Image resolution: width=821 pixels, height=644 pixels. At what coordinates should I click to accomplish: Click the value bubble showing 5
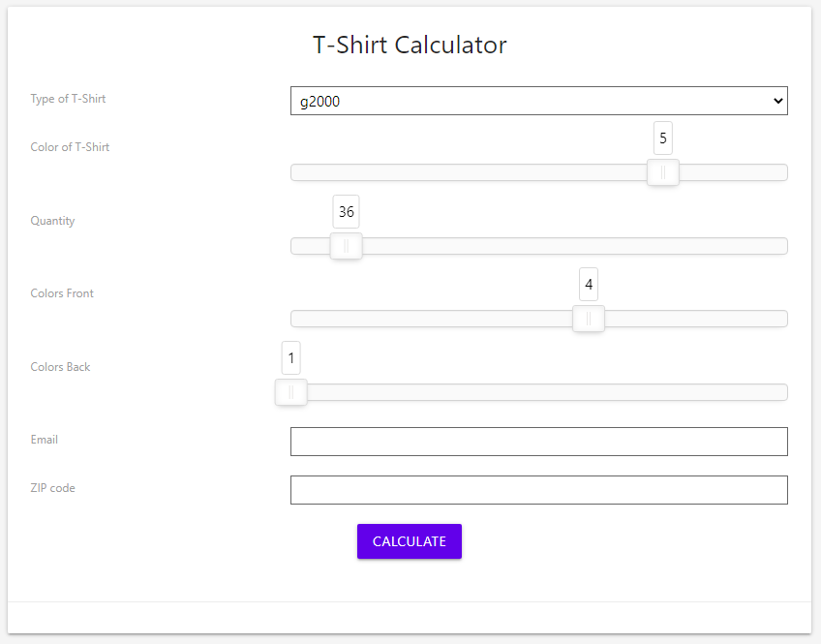pos(662,138)
